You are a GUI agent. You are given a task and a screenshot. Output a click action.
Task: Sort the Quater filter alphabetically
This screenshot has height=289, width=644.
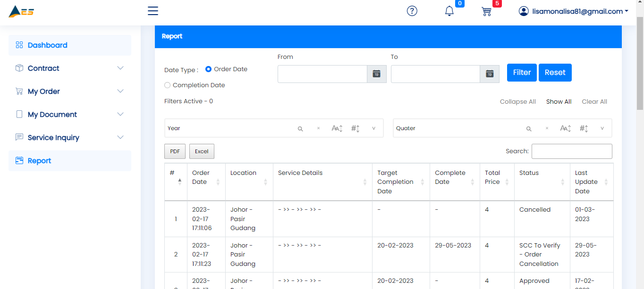click(x=566, y=128)
